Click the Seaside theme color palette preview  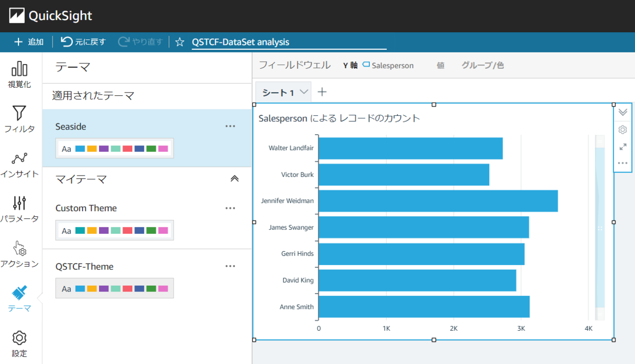(115, 149)
